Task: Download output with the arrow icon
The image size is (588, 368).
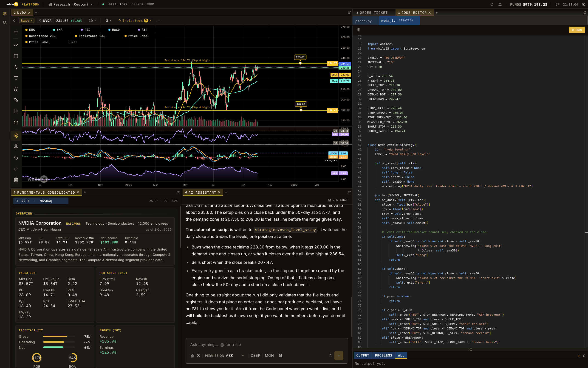Action: pyautogui.click(x=579, y=356)
